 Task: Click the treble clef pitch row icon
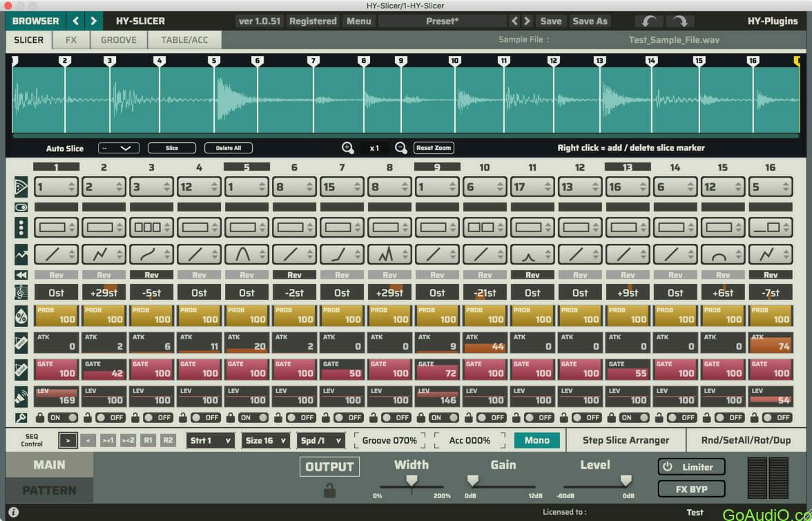pos(21,293)
